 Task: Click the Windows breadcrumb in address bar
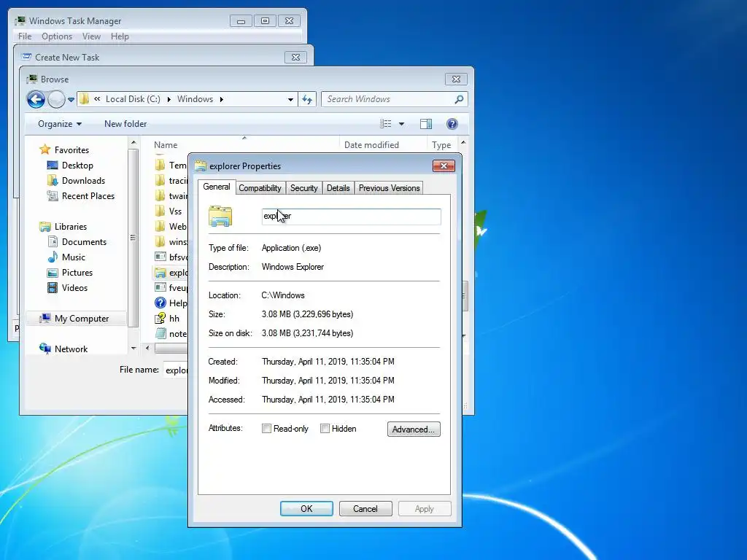195,99
